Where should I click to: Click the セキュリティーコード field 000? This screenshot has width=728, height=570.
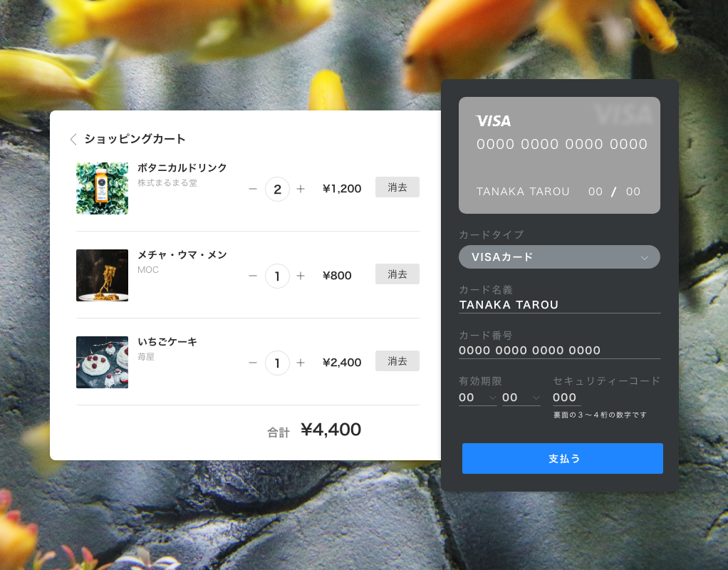click(566, 398)
